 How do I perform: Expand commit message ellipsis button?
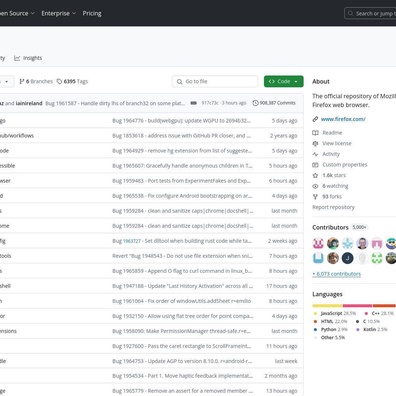pyautogui.click(x=193, y=103)
